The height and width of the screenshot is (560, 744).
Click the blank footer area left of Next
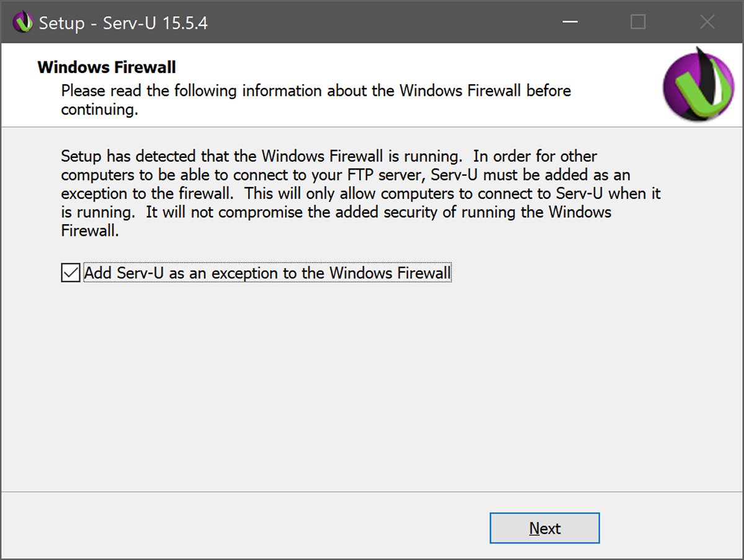tap(248, 528)
